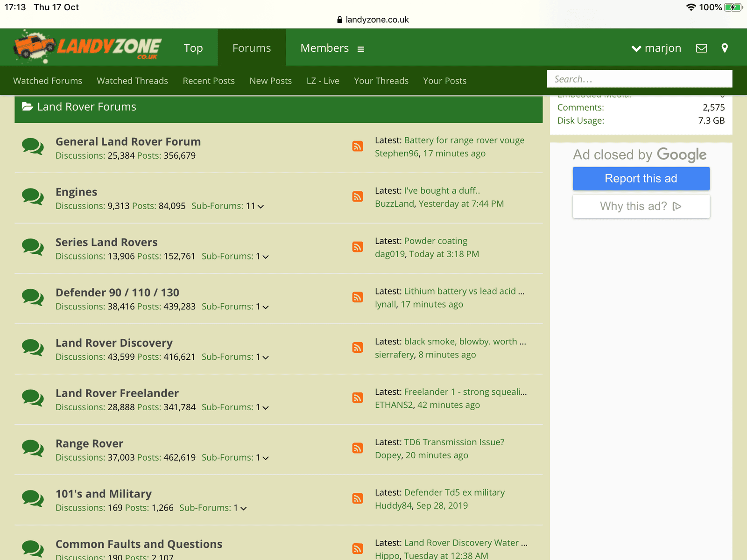This screenshot has width=747, height=560.
Task: Click chat bubbles icon beside Range Rover
Action: click(x=33, y=448)
